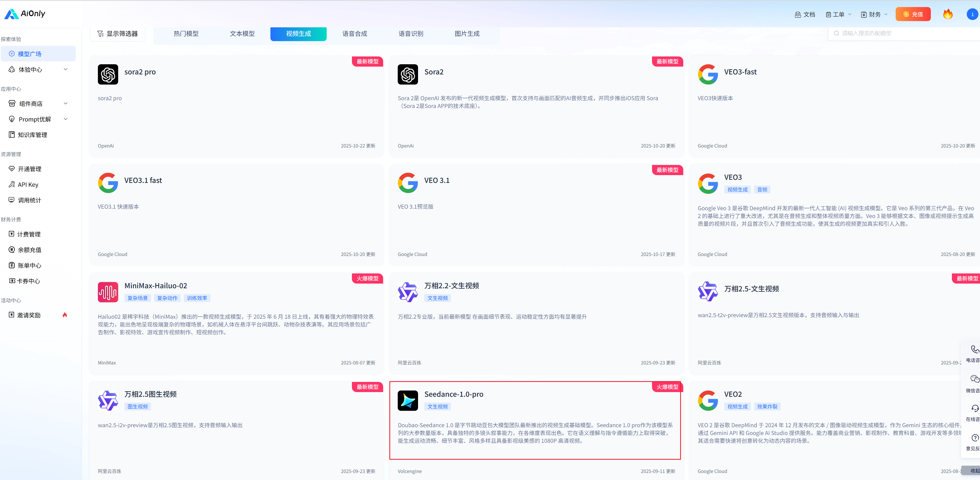Click the AiOnly logo
This screenshot has height=480, width=980.
coord(25,14)
